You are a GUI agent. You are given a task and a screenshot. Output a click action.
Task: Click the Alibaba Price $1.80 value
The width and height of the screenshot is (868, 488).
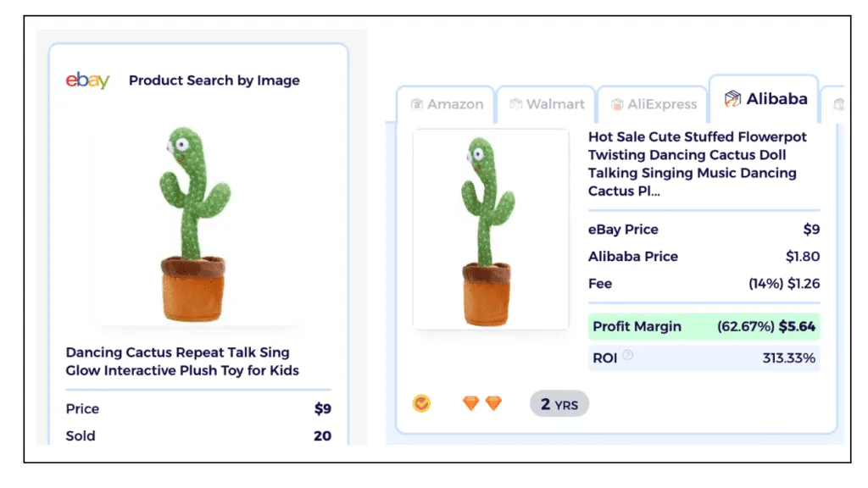pyautogui.click(x=804, y=256)
